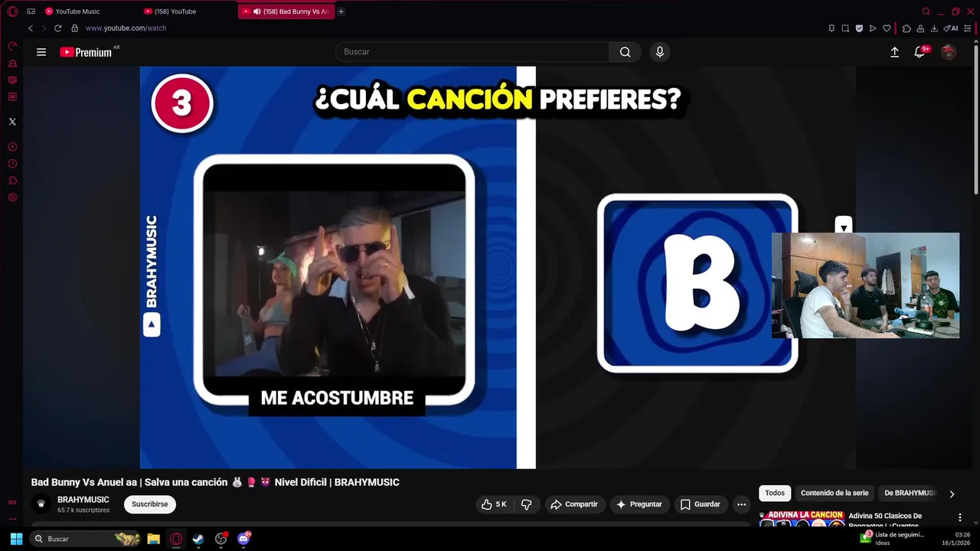Viewport: 980px width, 551px height.
Task: Open a new browser tab
Action: tap(341, 11)
